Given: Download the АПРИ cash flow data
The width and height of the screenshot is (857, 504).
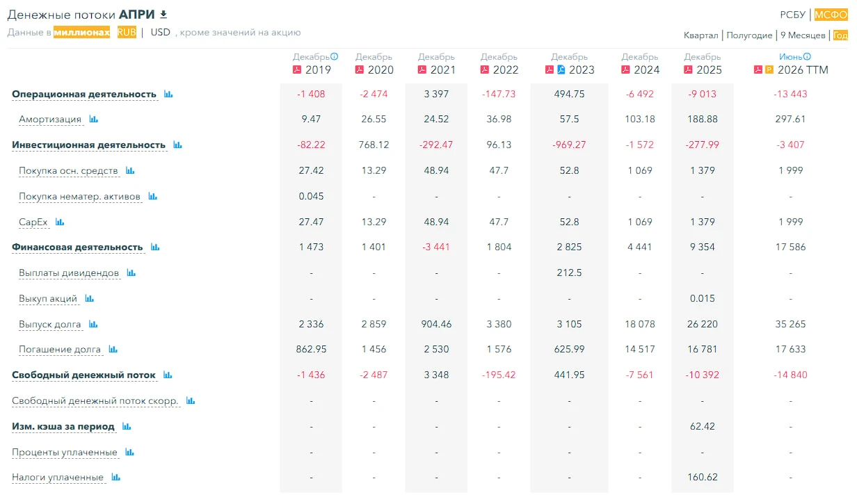Looking at the screenshot, I should click(x=163, y=15).
